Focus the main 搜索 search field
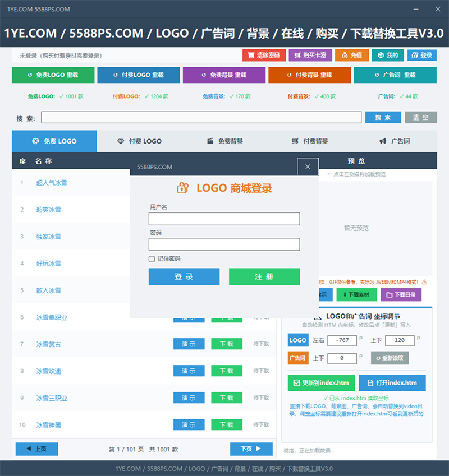 (201, 117)
